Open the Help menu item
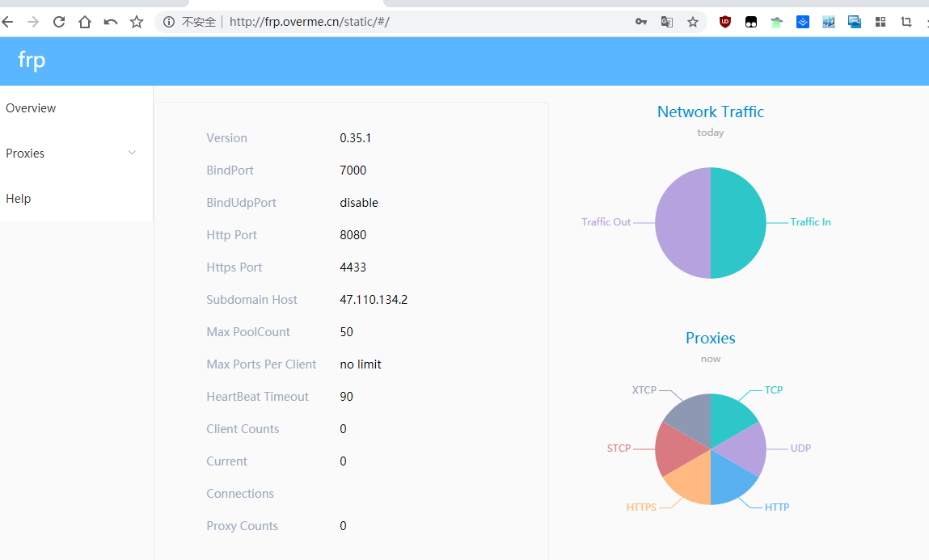The image size is (929, 560). (77, 199)
